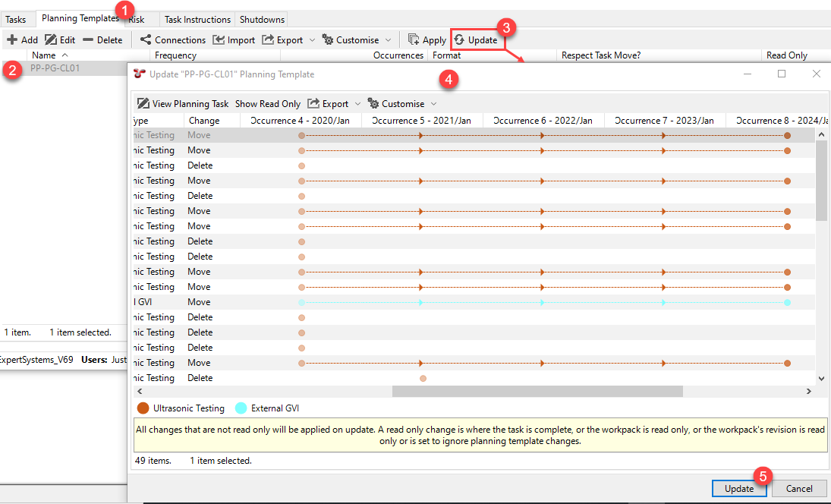The image size is (831, 504).
Task: Click vertical scrollbar down arrow
Action: tap(821, 379)
